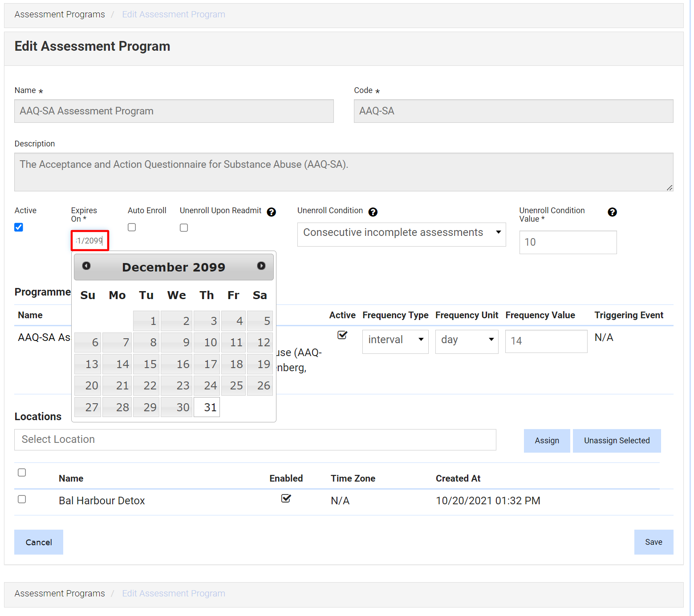Open help icon beside Unenroll Condition label

[373, 212]
